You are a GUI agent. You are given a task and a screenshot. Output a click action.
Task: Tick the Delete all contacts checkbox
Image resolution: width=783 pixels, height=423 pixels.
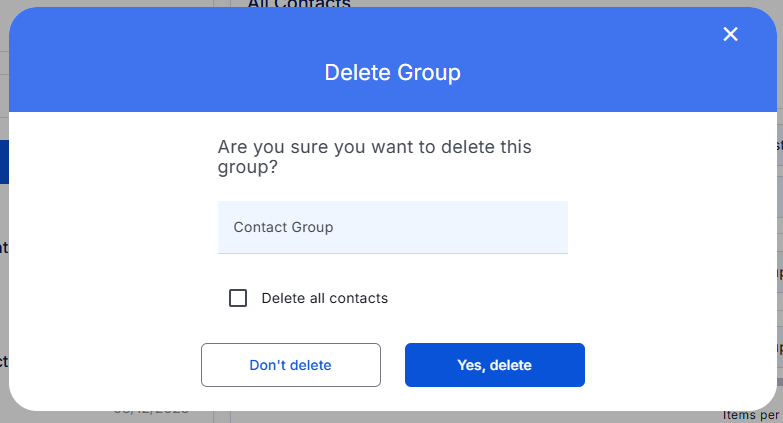click(x=238, y=298)
